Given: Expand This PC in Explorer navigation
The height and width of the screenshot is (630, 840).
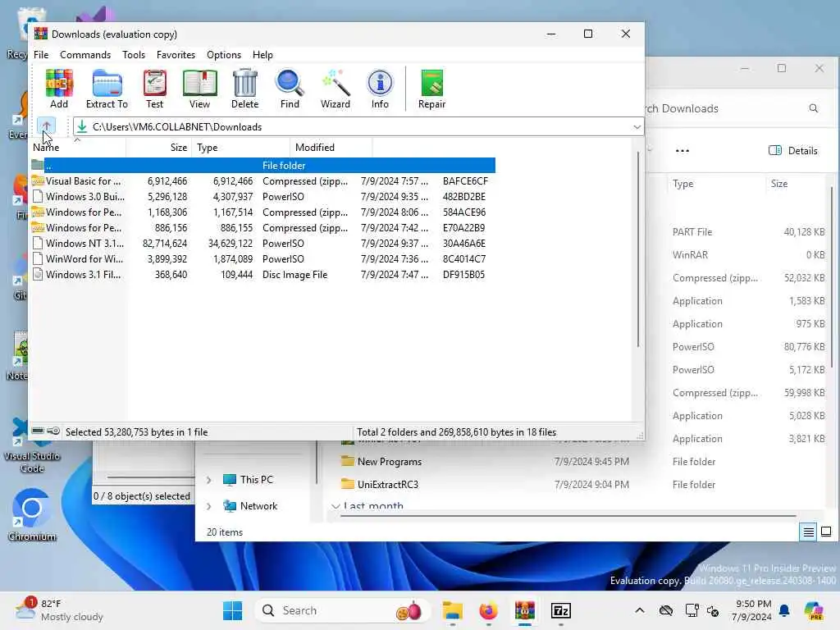Looking at the screenshot, I should (x=209, y=480).
